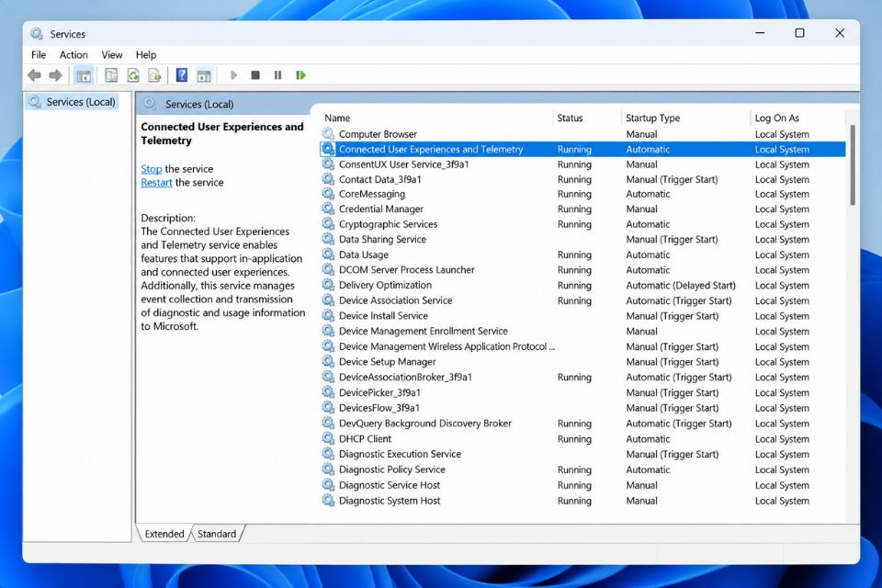882x588 pixels.
Task: Select Data Sharing Service row
Action: 582,239
